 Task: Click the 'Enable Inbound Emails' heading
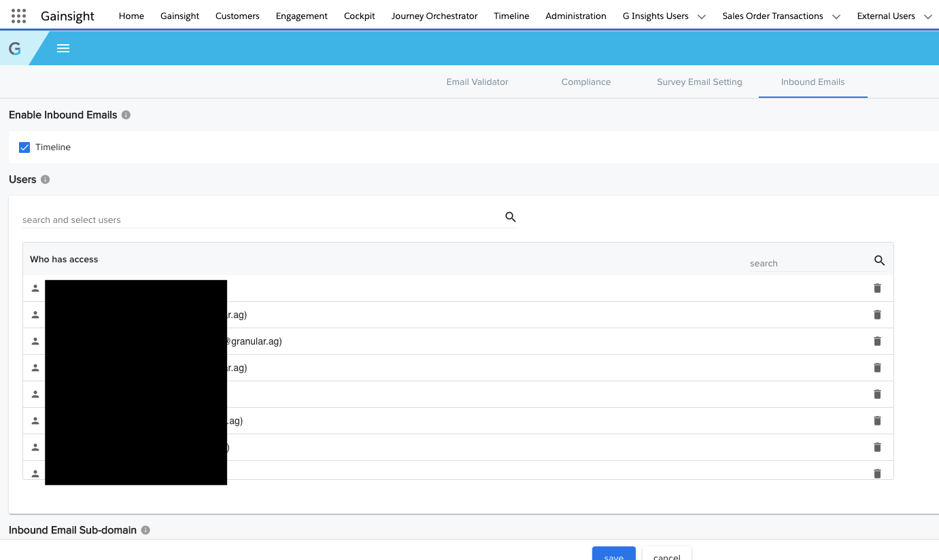(x=63, y=115)
